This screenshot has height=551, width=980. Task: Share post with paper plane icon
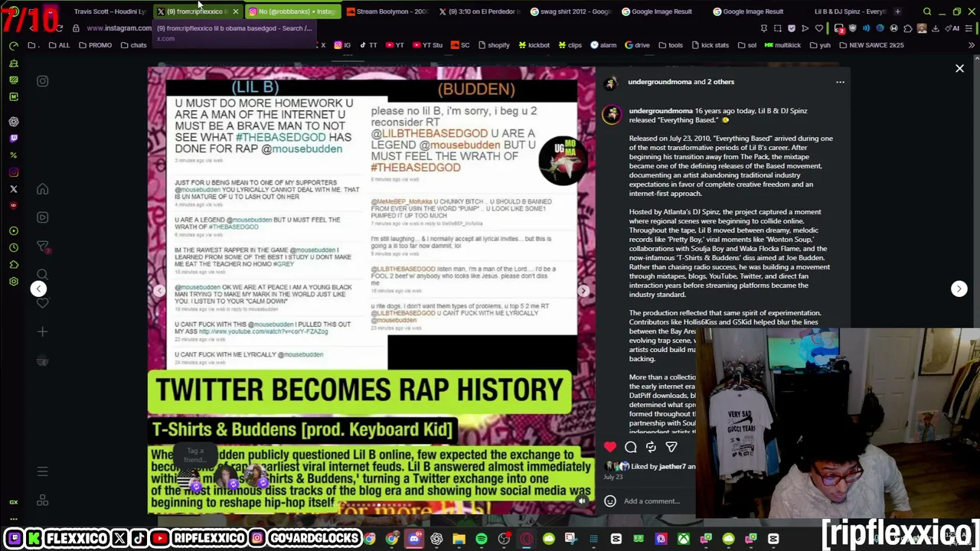(671, 447)
